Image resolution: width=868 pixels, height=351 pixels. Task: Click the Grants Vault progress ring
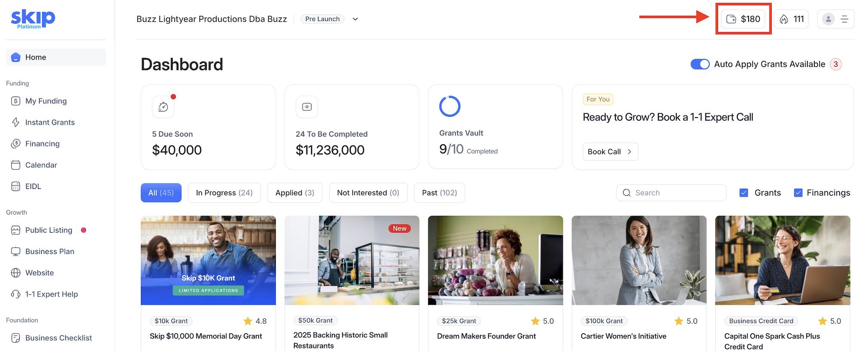449,106
